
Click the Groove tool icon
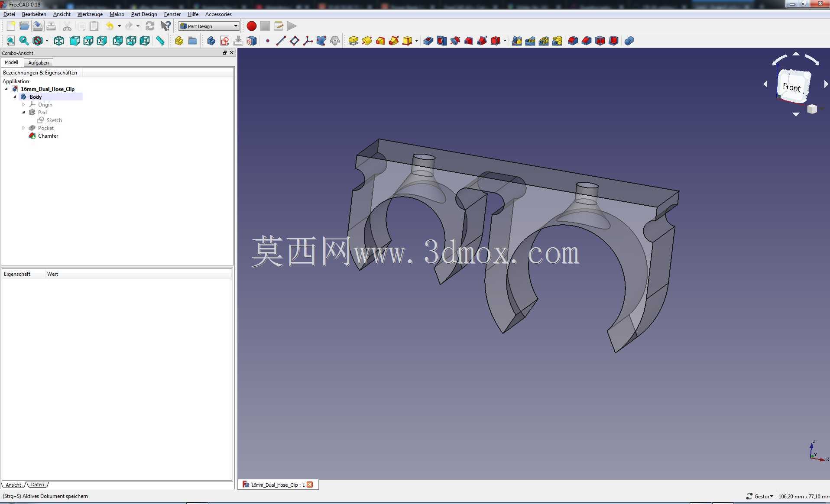coord(455,41)
